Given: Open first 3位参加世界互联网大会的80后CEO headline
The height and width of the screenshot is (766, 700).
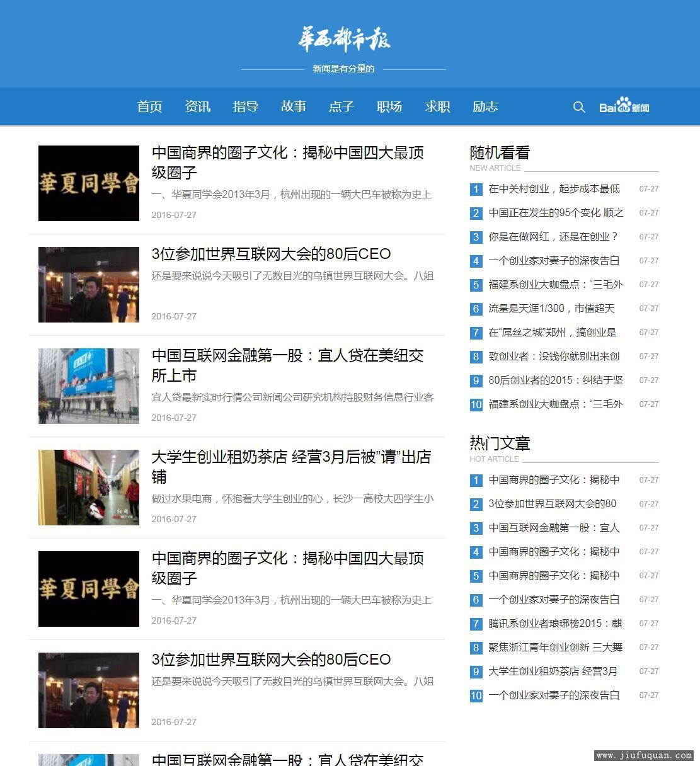Looking at the screenshot, I should (x=271, y=254).
